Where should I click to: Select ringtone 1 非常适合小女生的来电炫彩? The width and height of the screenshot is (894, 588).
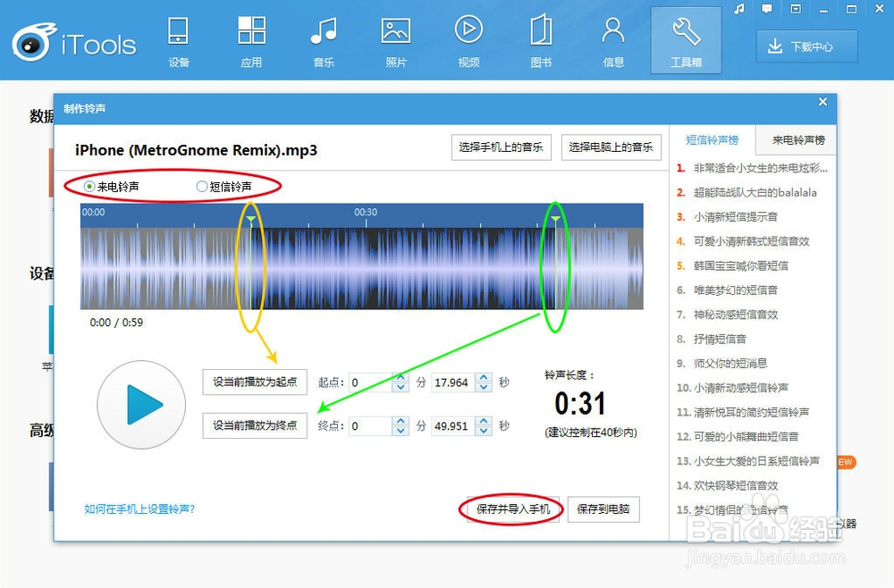tap(752, 168)
